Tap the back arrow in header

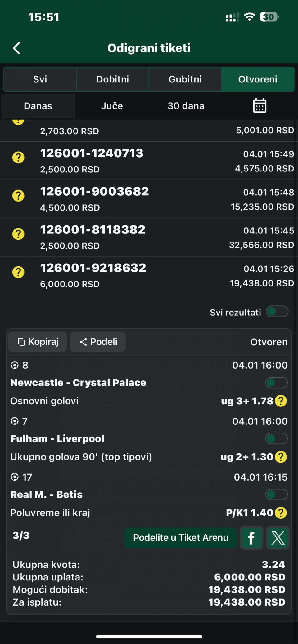point(17,48)
